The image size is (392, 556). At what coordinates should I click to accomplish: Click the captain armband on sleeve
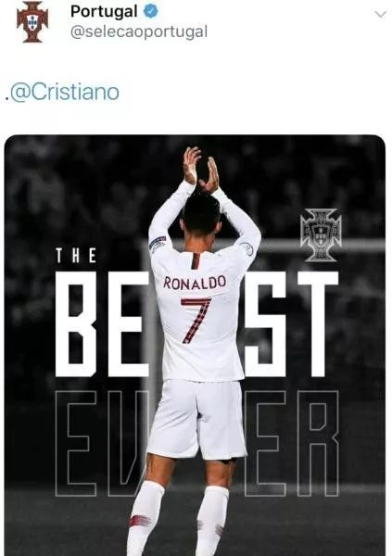coord(158,243)
